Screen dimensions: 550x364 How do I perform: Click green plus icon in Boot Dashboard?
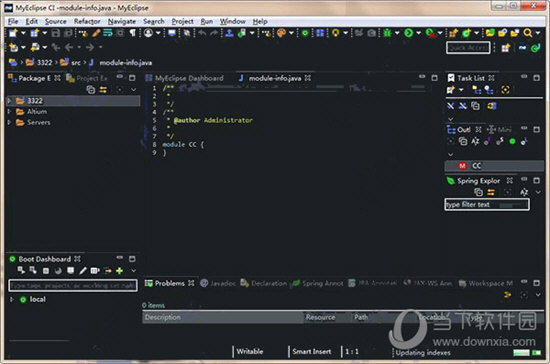pos(119,271)
